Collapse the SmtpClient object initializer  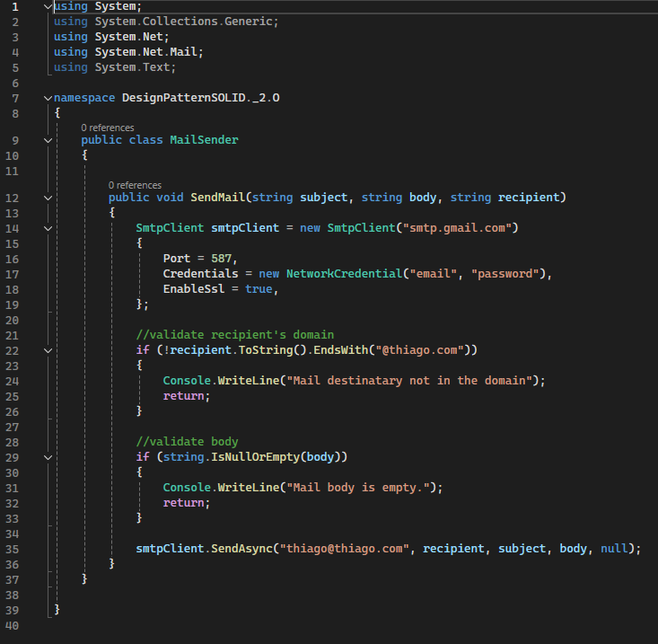47,228
